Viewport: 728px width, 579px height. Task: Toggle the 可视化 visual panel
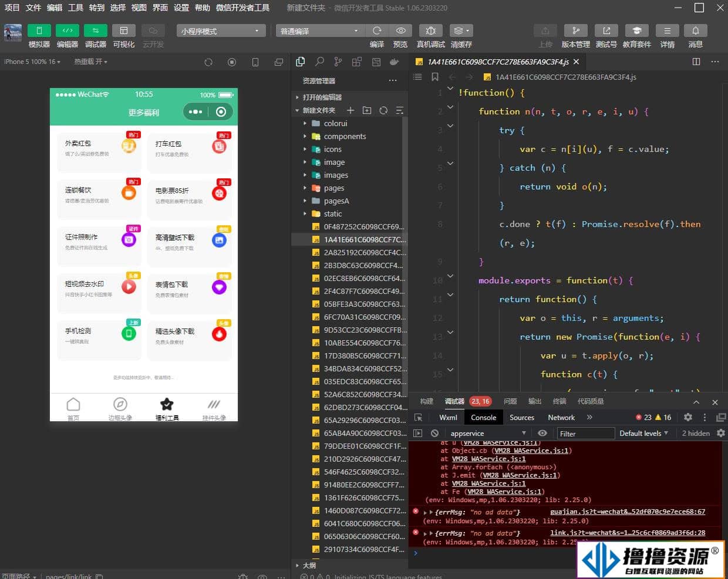pyautogui.click(x=124, y=31)
